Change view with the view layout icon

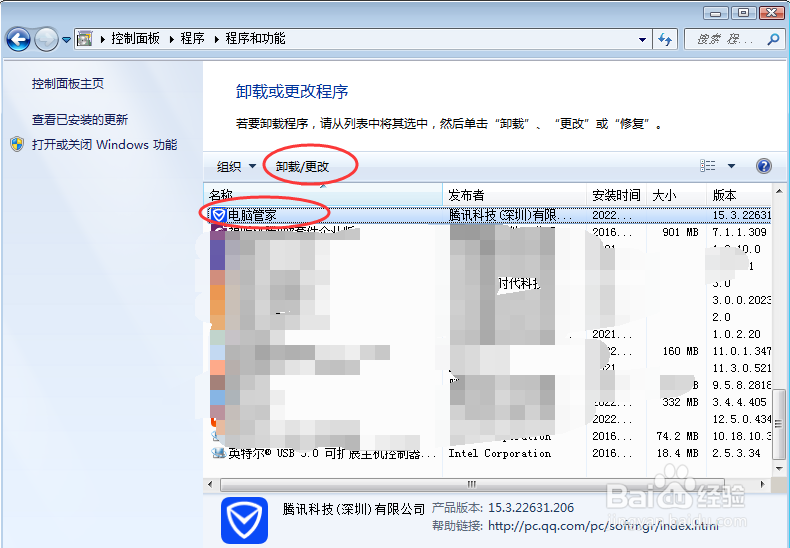coord(708,166)
